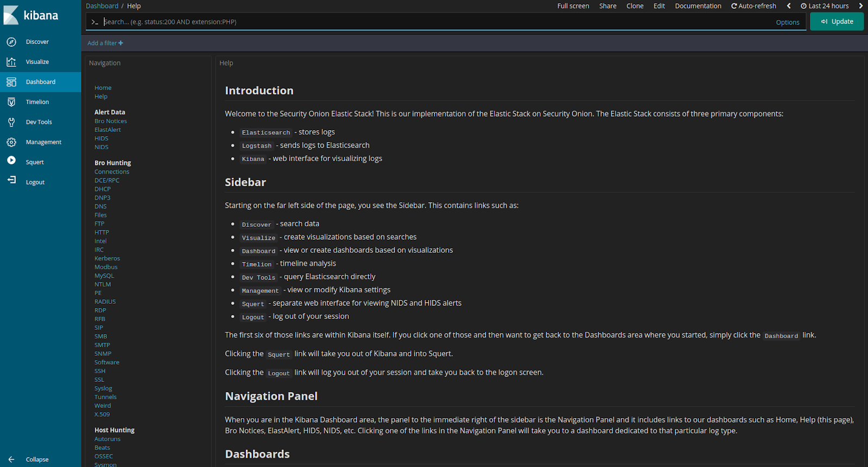Open Discover compass icon in sidebar
The image size is (868, 467).
(x=11, y=42)
